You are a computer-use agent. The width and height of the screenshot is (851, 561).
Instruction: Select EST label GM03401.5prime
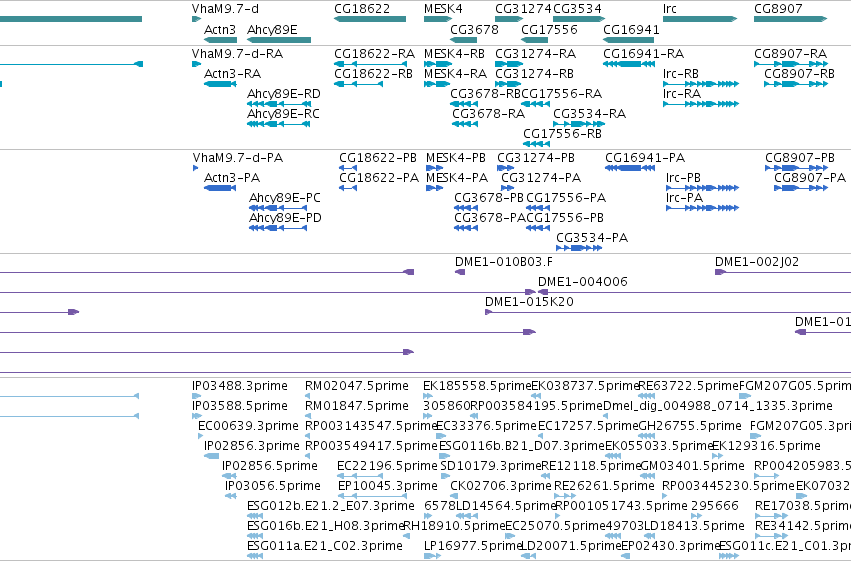pos(692,467)
